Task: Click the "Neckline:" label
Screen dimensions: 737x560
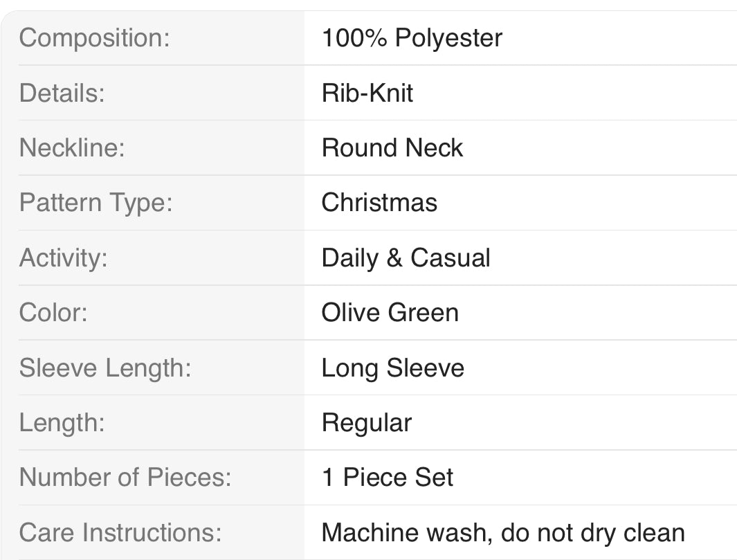Action: click(x=72, y=147)
